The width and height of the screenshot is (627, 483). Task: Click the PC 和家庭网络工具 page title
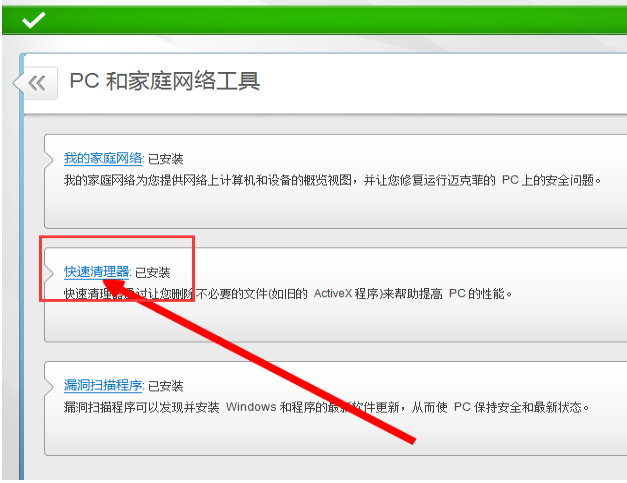[x=164, y=81]
